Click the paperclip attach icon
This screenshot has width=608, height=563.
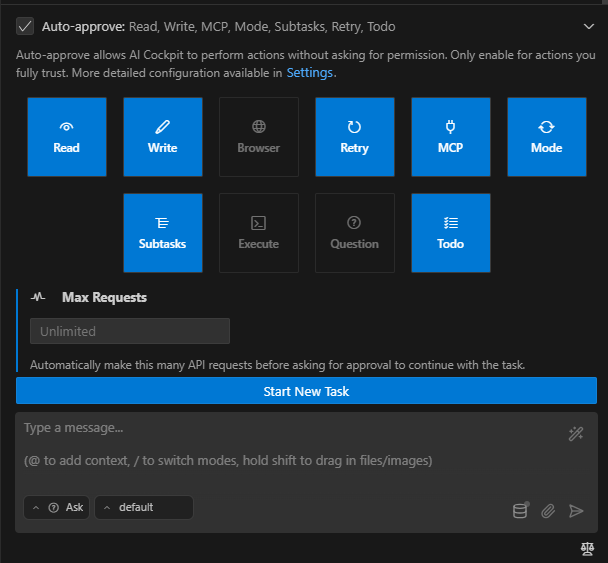(548, 511)
